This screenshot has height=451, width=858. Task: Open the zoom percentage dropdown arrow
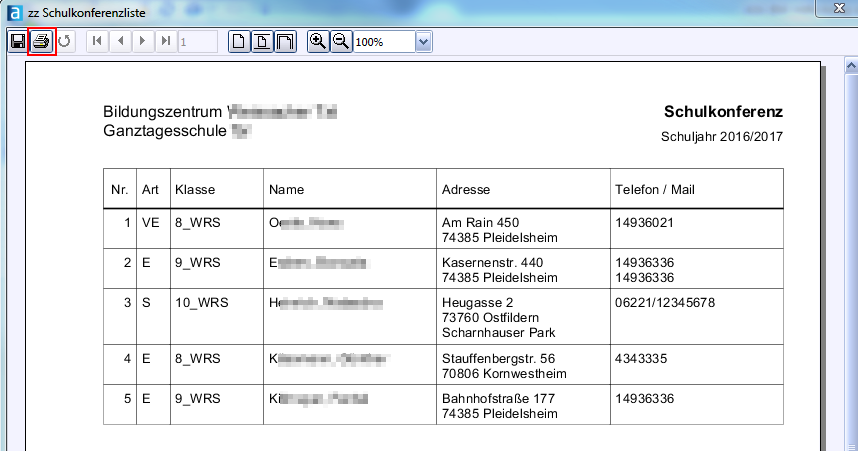pos(423,42)
